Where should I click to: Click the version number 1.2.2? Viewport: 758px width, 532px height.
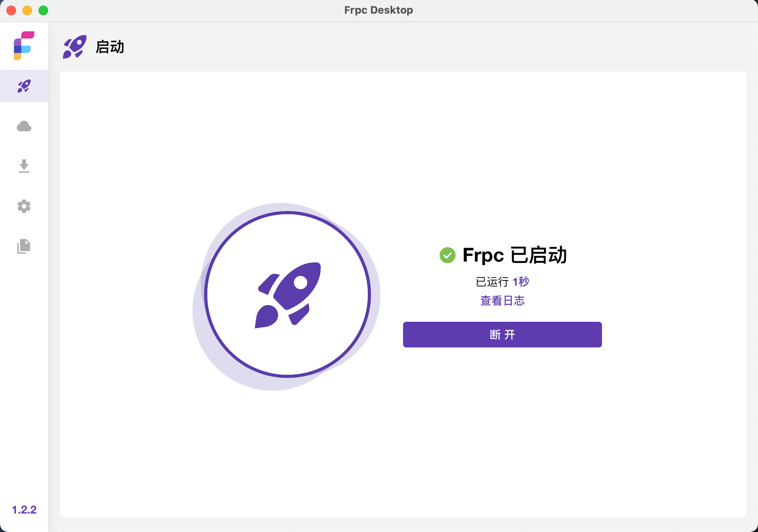[24, 510]
